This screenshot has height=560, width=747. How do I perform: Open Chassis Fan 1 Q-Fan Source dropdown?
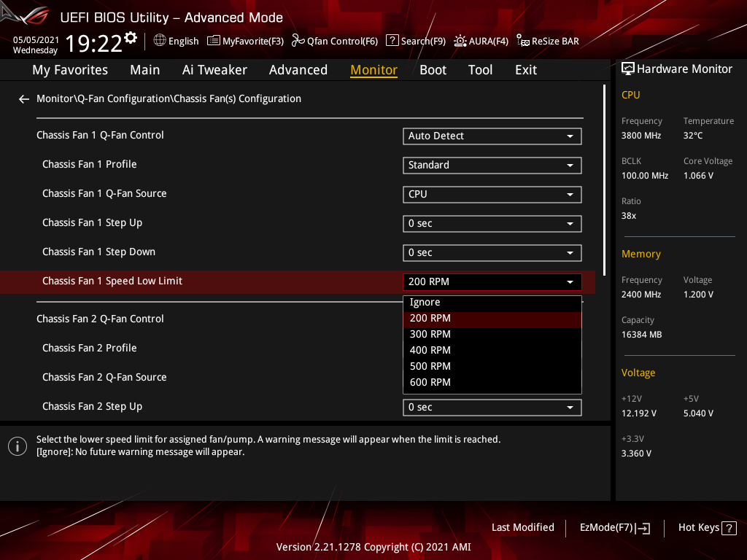pos(492,194)
